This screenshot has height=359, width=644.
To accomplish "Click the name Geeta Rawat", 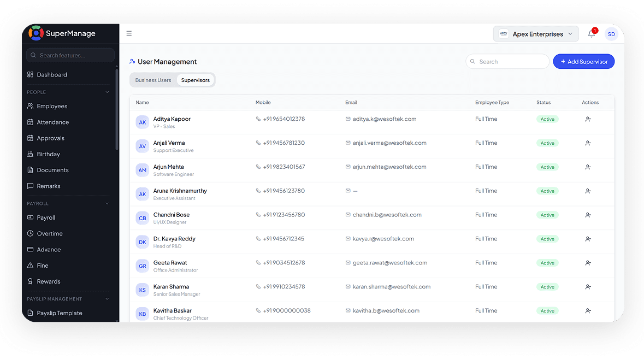I will coord(170,262).
